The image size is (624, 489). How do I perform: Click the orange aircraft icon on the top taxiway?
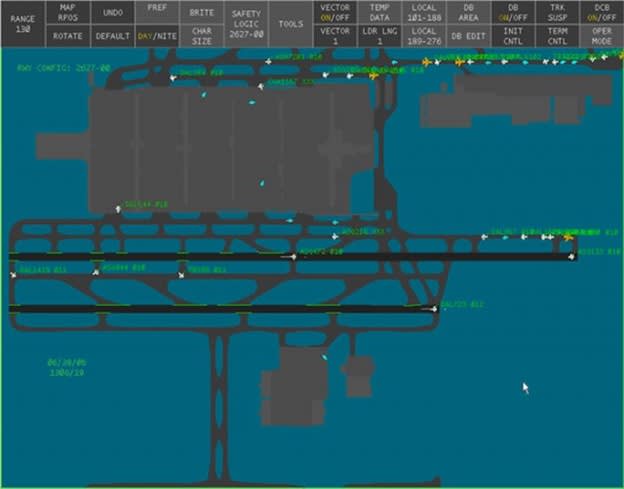pyautogui.click(x=427, y=62)
